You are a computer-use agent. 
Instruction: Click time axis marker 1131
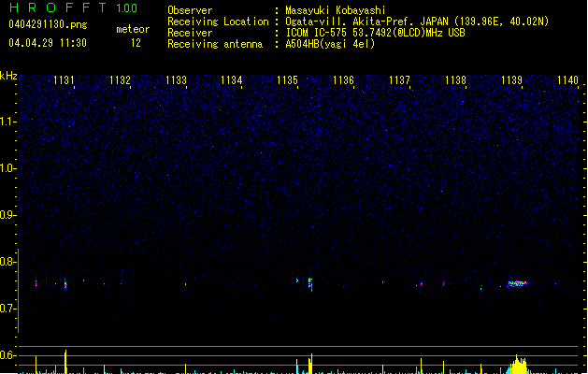pos(64,79)
